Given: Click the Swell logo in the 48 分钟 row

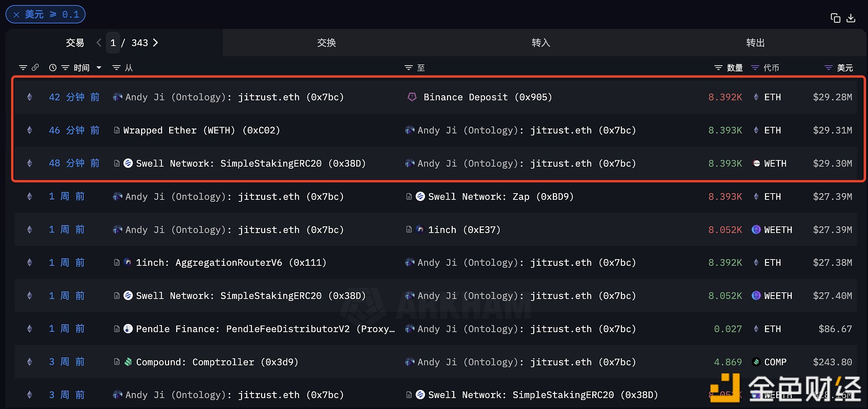Looking at the screenshot, I should [x=128, y=163].
